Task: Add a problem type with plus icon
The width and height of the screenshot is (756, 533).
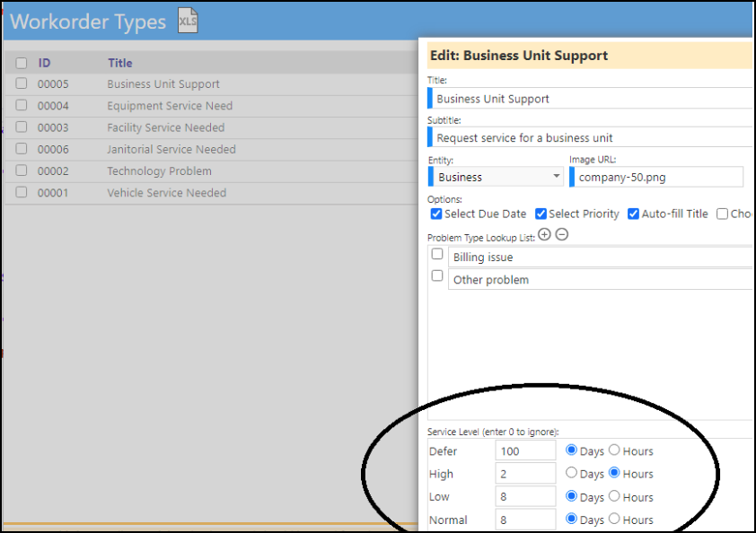Action: (544, 235)
